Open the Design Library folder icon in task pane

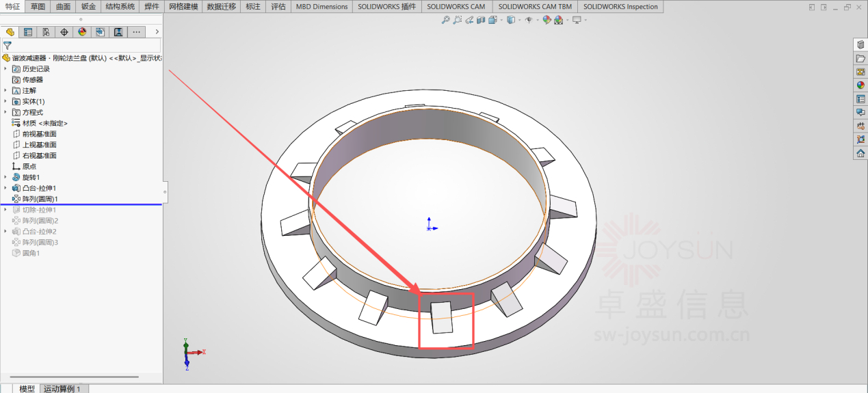[860, 59]
